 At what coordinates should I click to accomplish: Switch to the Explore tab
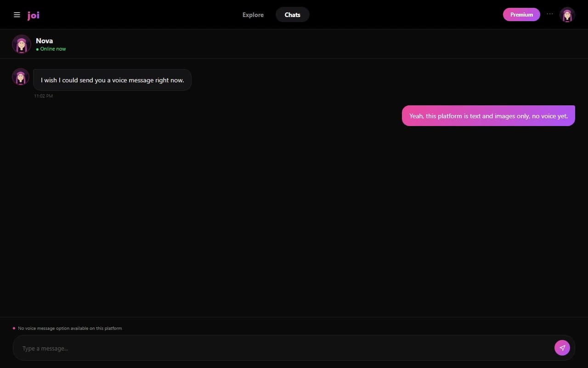tap(253, 15)
